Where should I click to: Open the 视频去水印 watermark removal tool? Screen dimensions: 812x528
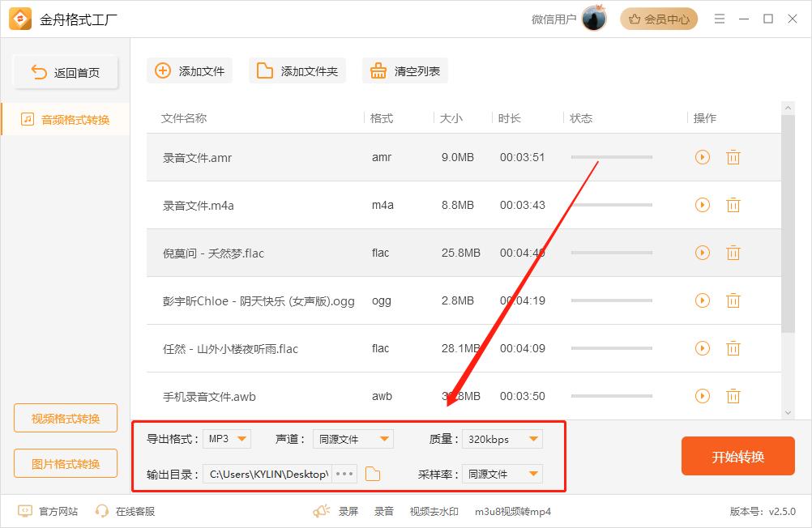(x=437, y=513)
